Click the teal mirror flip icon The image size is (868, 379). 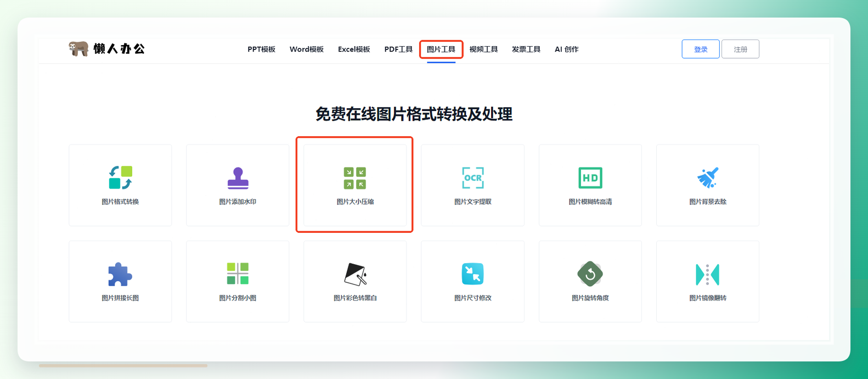tap(708, 274)
